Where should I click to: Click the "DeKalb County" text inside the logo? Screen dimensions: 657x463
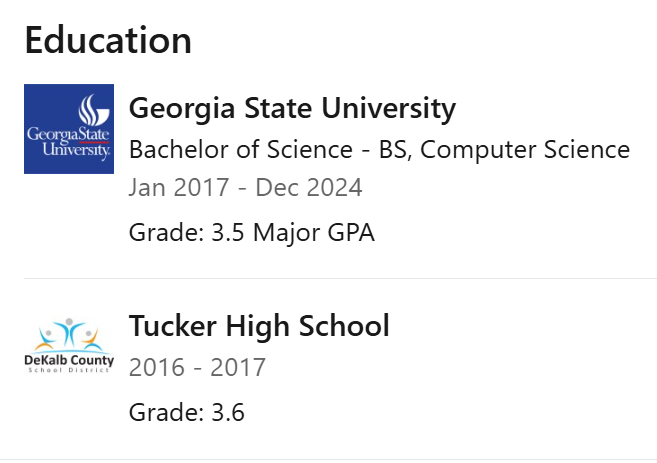(x=69, y=360)
